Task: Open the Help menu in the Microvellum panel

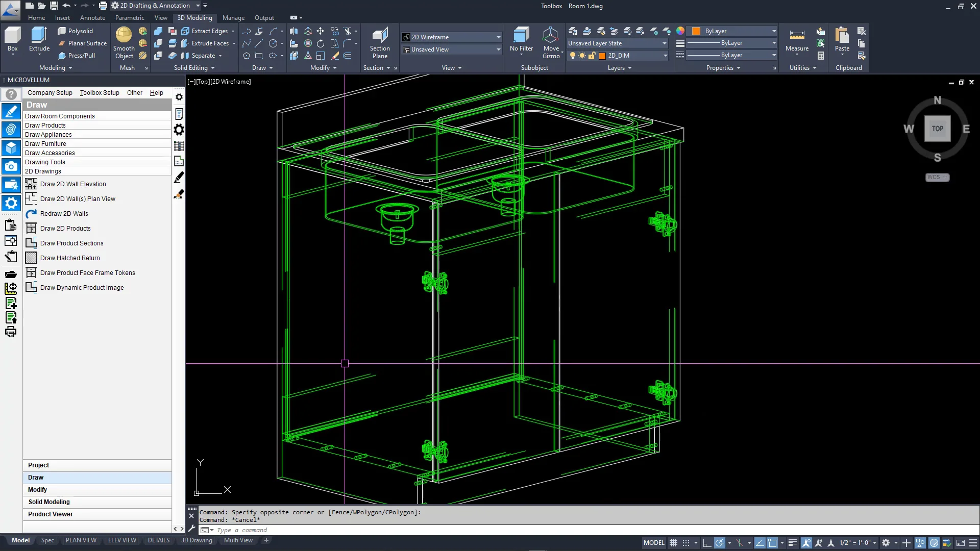Action: [x=156, y=92]
